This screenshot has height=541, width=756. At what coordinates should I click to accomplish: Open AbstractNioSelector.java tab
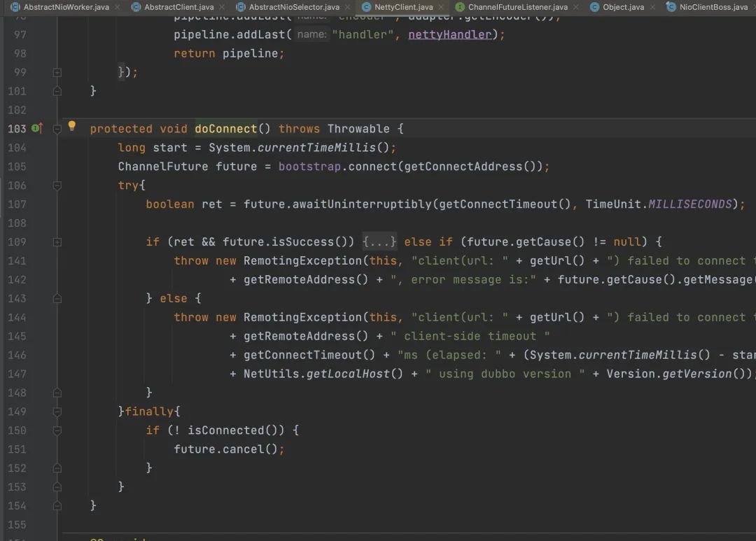point(294,7)
